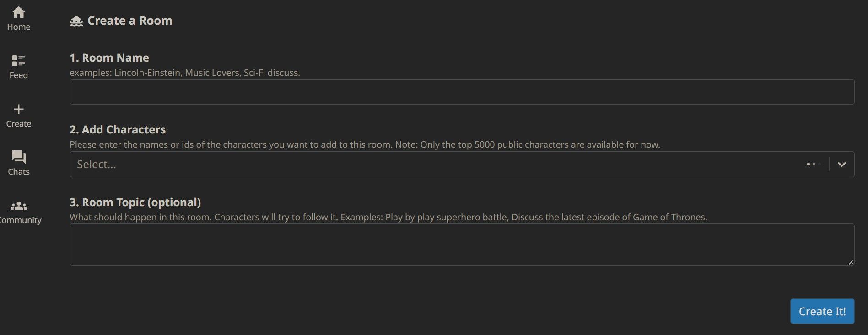
Task: Open Chats via the speech bubble icon
Action: [x=18, y=157]
